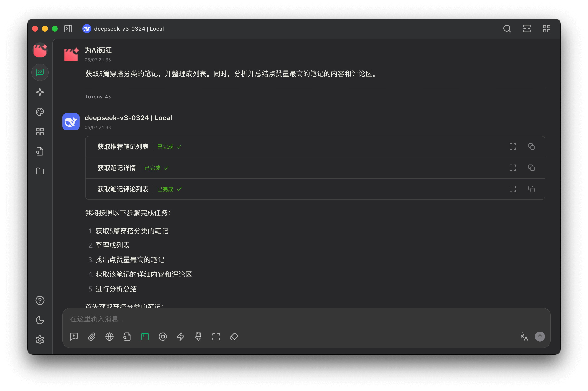The height and width of the screenshot is (391, 588).
Task: Open quick phrases lightning icon
Action: 180,337
